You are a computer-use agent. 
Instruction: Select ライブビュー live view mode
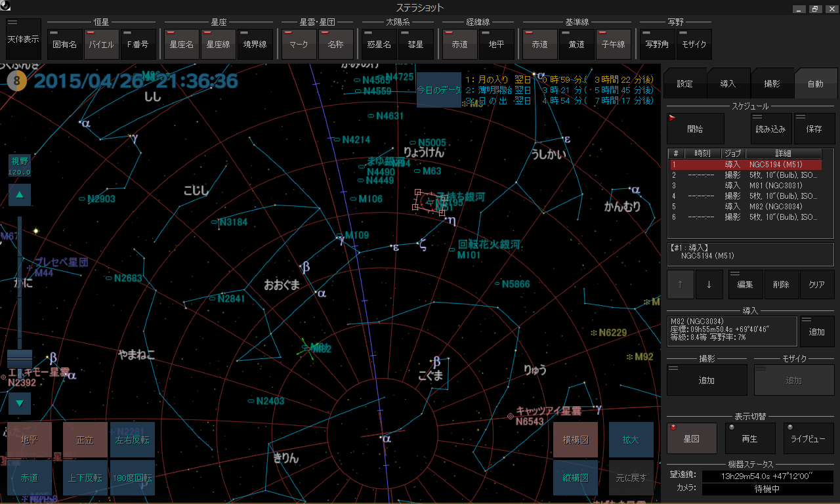click(808, 438)
